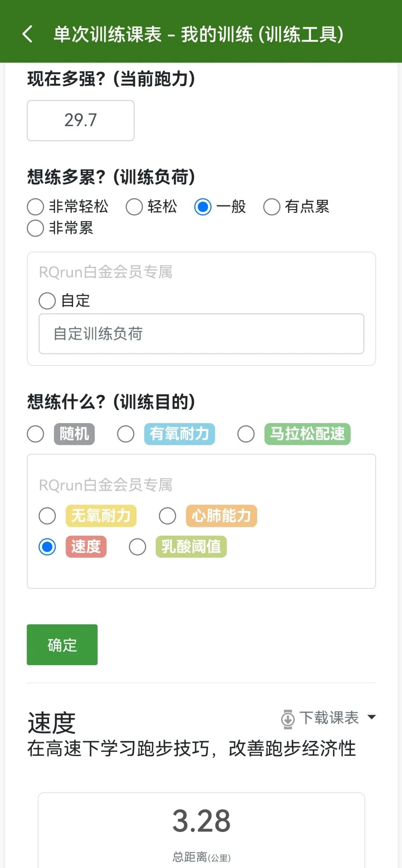Edit the current 跑力 value 29.7 field
The image size is (402, 868).
point(81,121)
